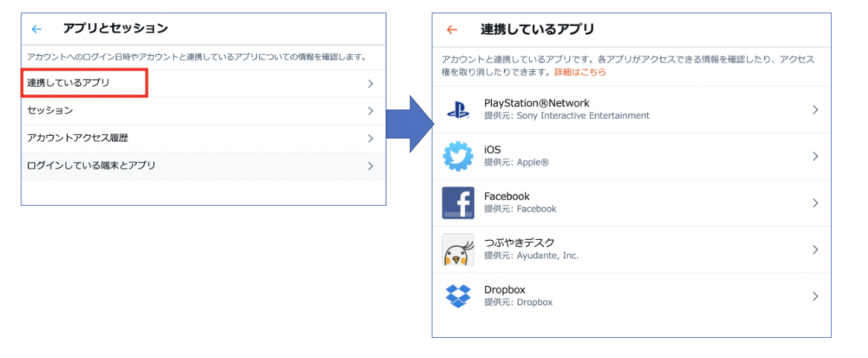Click the 連携しているアプリ page title on right panel
868x358 pixels.
click(537, 29)
